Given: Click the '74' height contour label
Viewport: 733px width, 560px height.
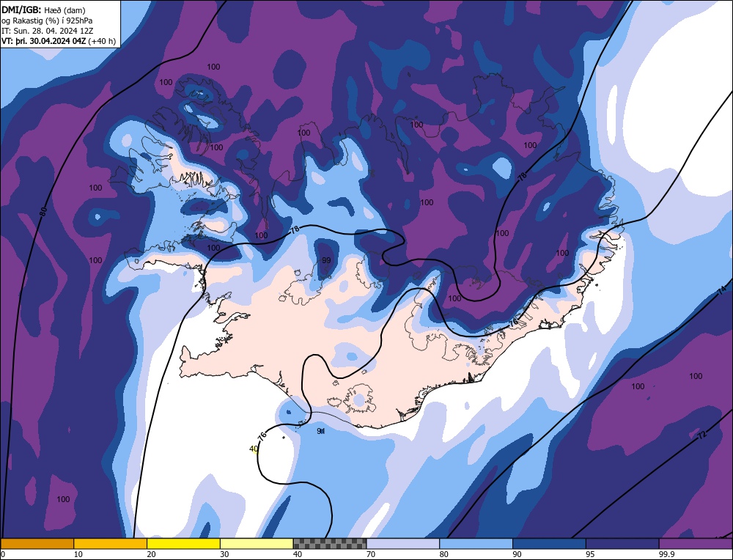Looking at the screenshot, I should coord(722,290).
